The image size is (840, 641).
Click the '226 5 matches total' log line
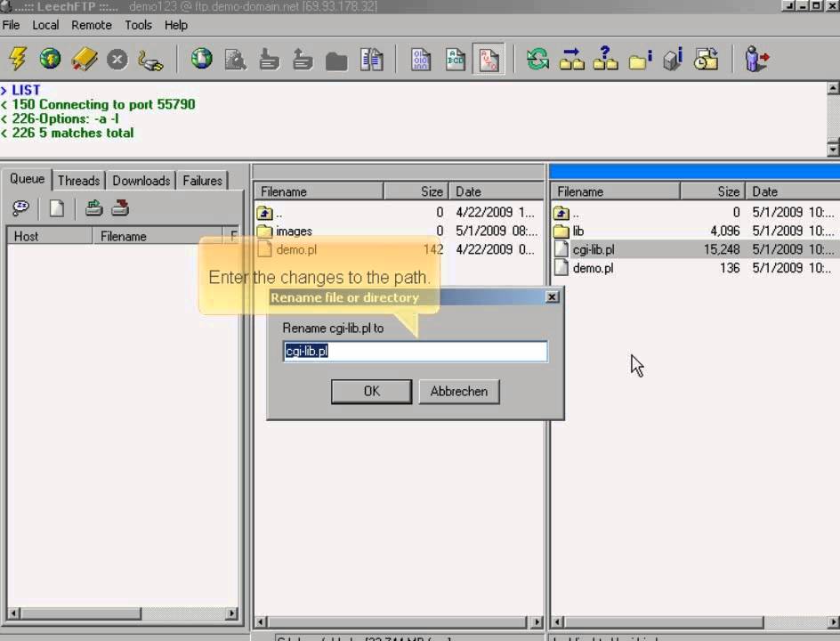pyautogui.click(x=68, y=133)
